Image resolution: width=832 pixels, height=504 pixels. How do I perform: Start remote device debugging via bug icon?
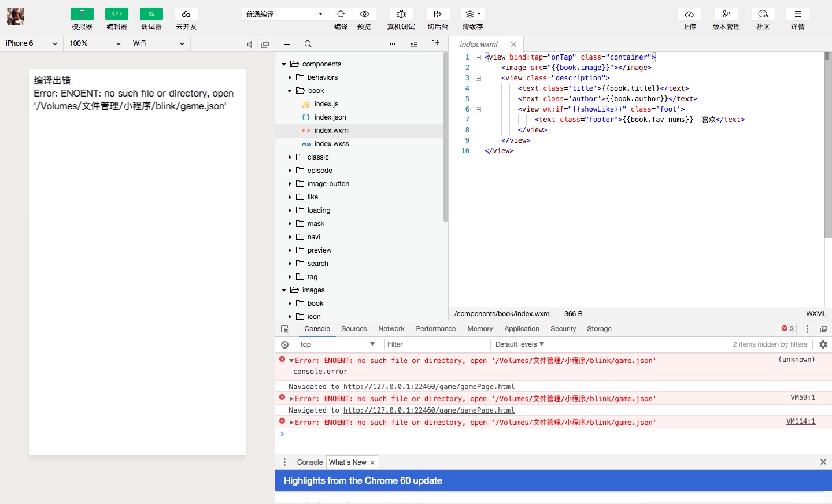pyautogui.click(x=401, y=14)
